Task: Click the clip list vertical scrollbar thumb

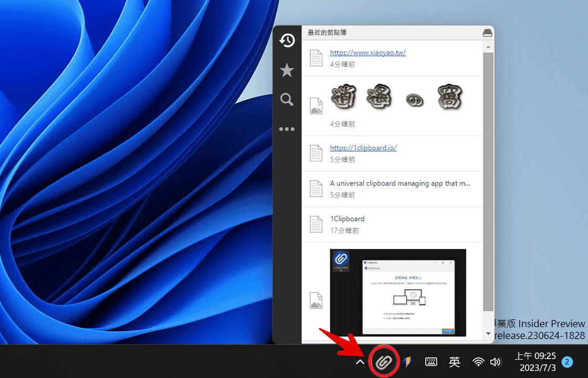Action: pyautogui.click(x=488, y=182)
